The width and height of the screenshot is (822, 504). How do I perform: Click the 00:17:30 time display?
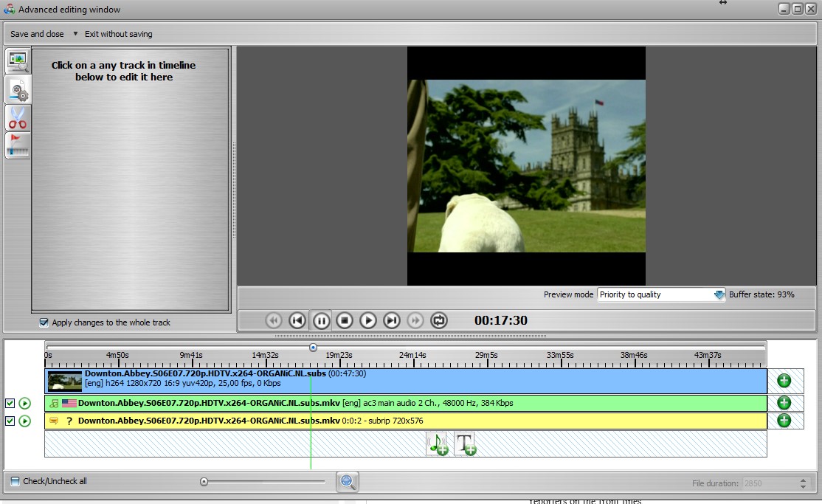(x=500, y=320)
